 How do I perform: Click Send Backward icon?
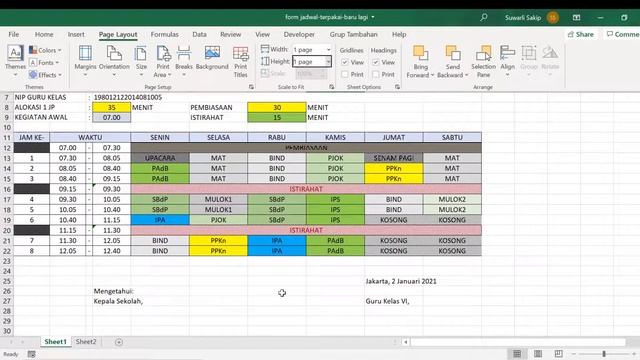tap(453, 54)
